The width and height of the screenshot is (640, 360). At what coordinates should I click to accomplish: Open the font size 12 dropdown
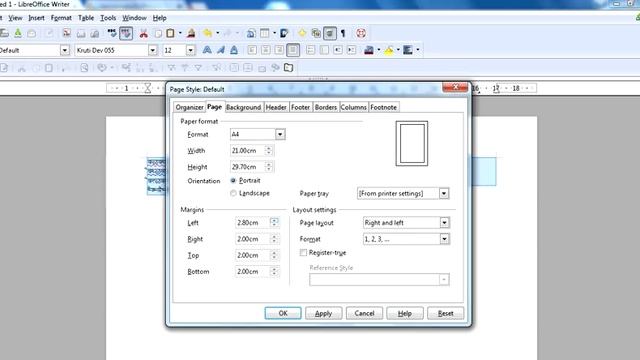click(190, 50)
